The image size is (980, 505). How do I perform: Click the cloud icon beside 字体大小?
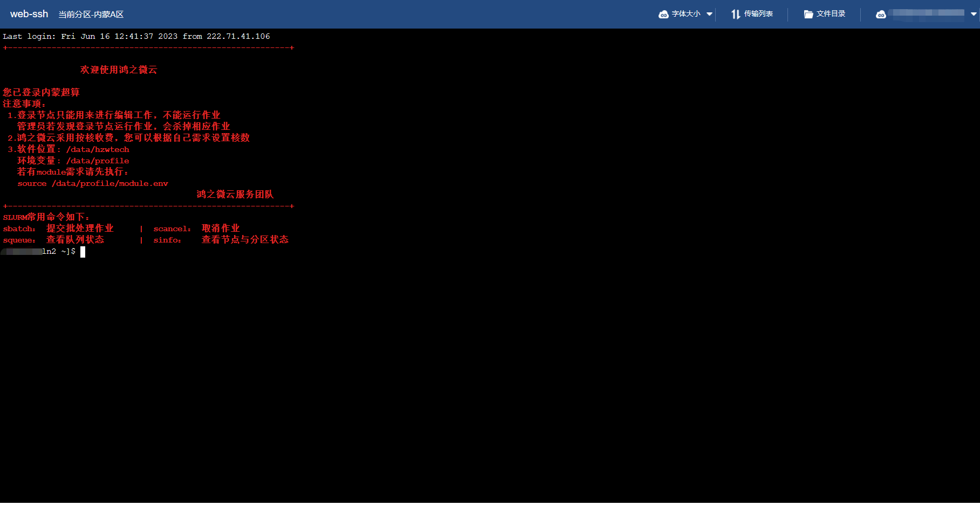click(x=663, y=15)
